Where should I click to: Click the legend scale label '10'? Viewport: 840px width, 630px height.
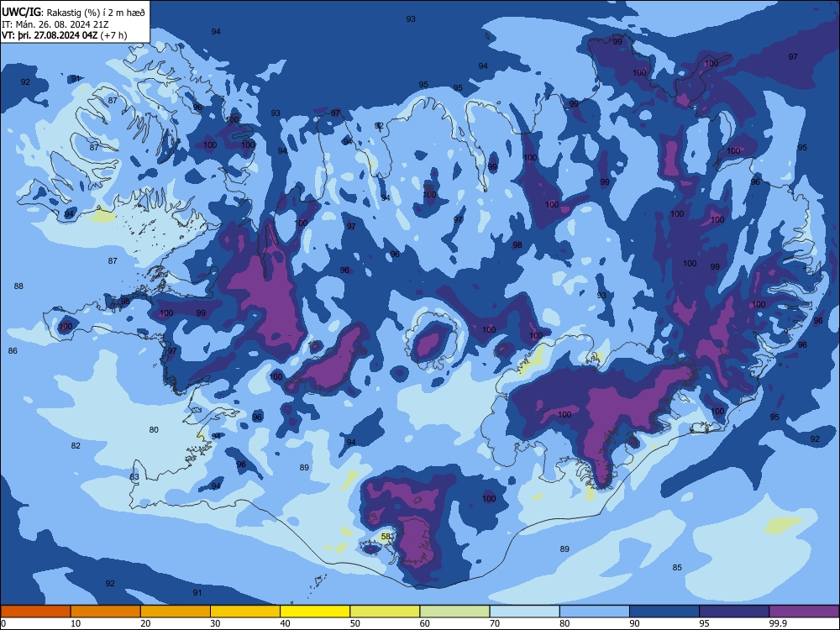[x=76, y=623]
